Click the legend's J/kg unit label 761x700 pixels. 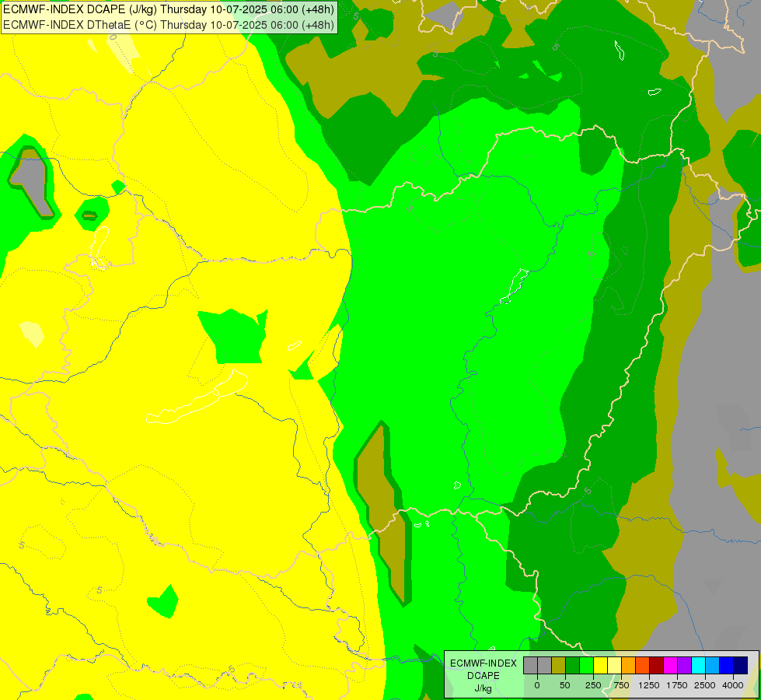[x=483, y=688]
